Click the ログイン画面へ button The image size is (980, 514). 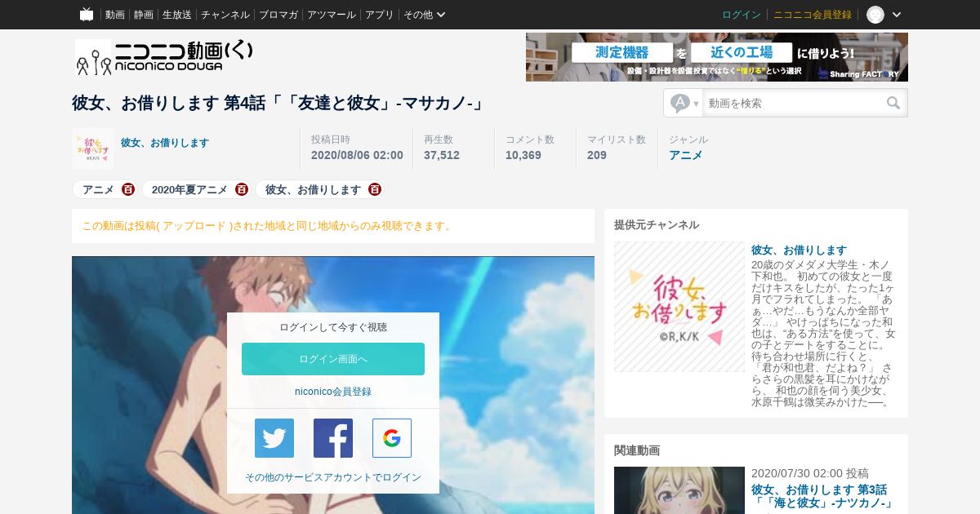pyautogui.click(x=333, y=359)
